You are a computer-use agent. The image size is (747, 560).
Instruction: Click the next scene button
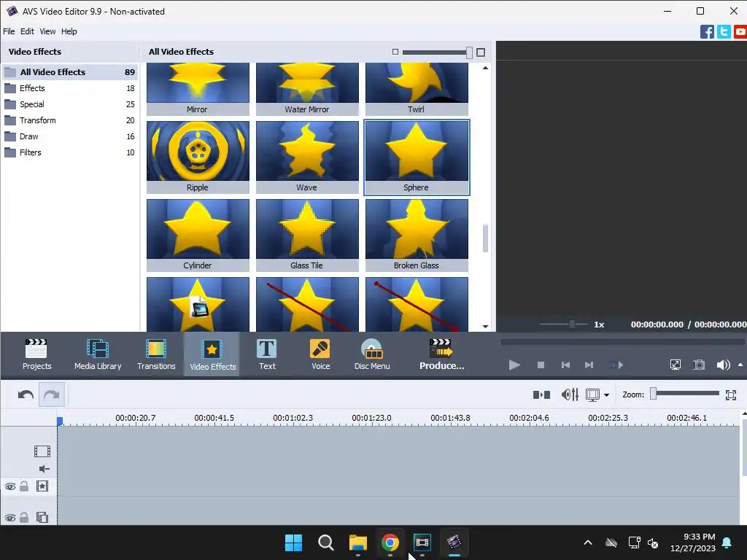[x=616, y=365]
